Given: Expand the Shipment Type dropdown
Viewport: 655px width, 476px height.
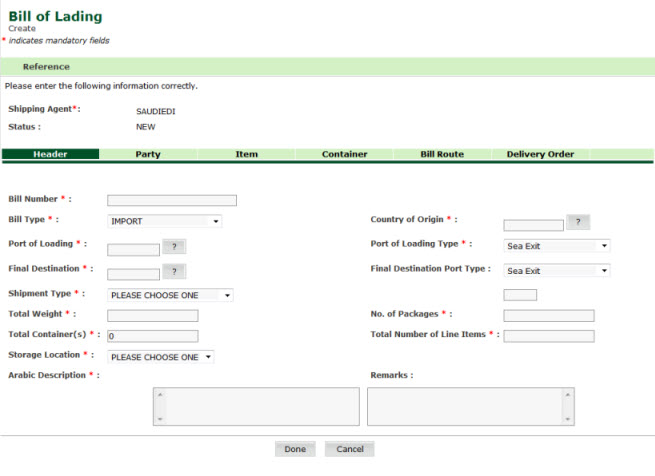Looking at the screenshot, I should (169, 296).
